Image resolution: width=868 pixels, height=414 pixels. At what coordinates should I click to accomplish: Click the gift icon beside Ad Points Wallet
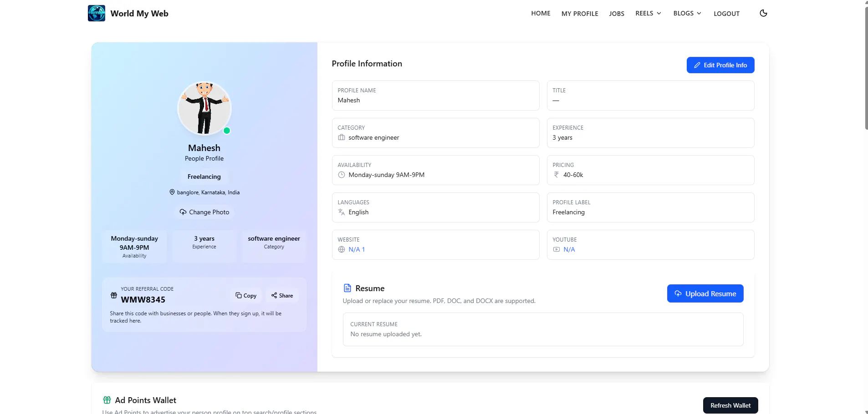[x=107, y=400]
